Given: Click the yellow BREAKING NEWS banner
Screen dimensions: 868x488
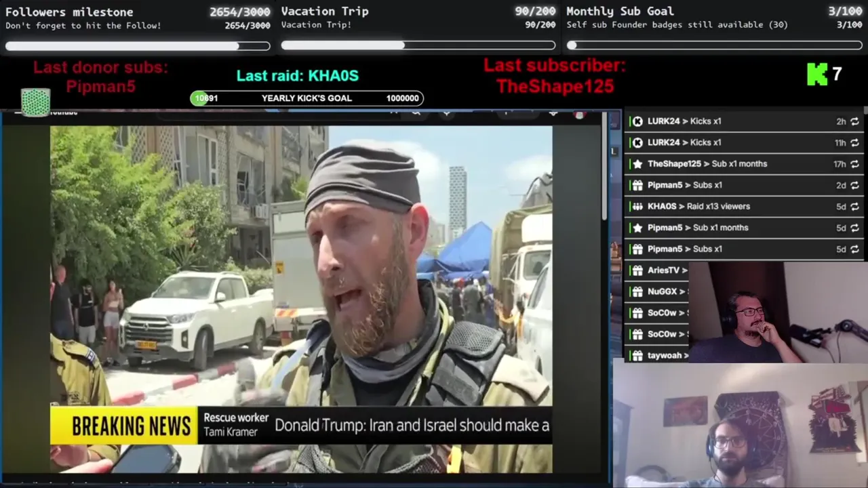Looking at the screenshot, I should pyautogui.click(x=124, y=426).
